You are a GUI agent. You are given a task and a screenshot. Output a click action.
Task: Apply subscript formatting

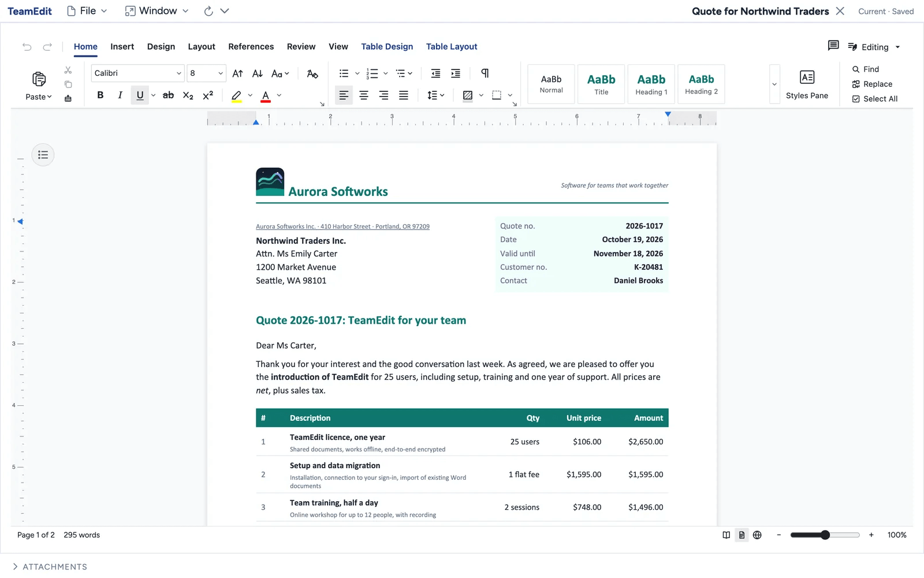pyautogui.click(x=188, y=95)
